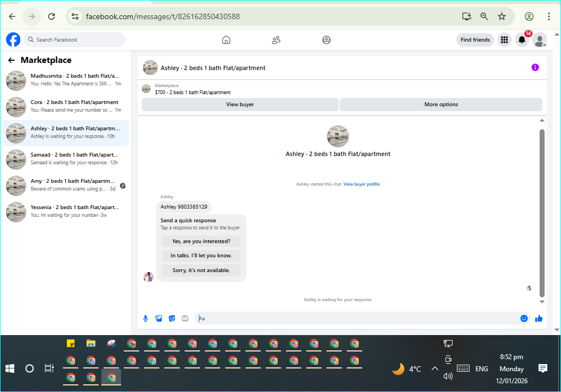Open the View buyer profile link
Screen dimensions: 561x392
(362, 184)
